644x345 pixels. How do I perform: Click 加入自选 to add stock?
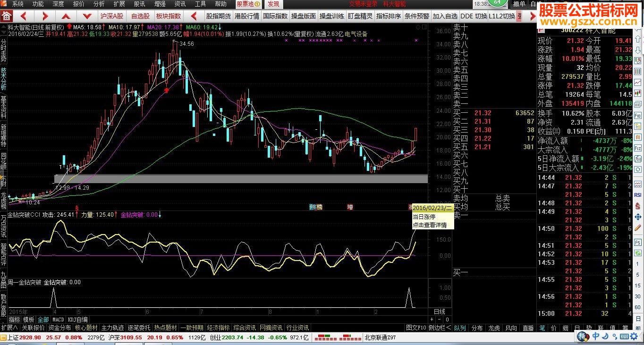(x=445, y=16)
